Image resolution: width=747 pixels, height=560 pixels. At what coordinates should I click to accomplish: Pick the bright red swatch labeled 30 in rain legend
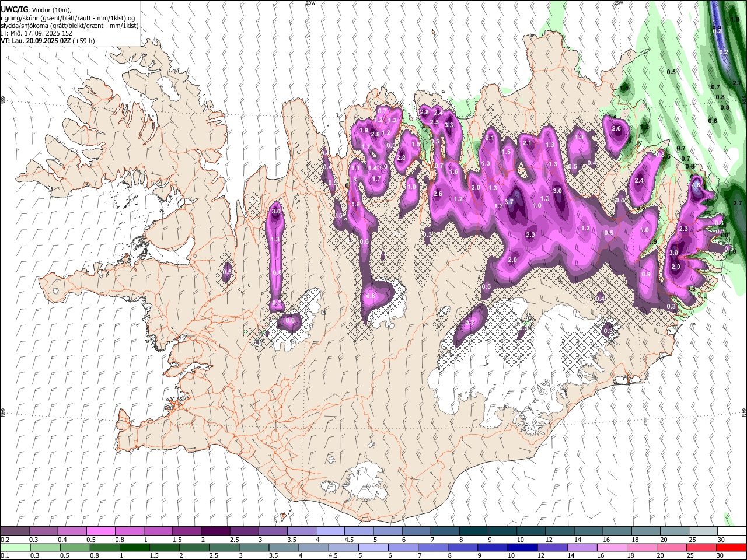click(731, 547)
